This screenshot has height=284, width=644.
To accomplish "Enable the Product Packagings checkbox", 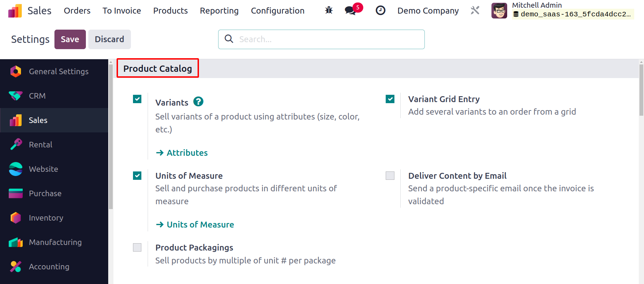I will (137, 247).
